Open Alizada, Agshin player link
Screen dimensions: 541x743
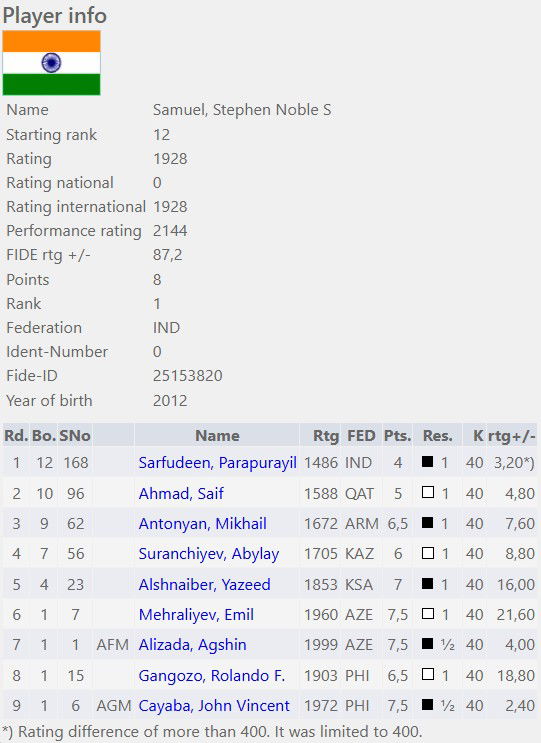point(192,645)
